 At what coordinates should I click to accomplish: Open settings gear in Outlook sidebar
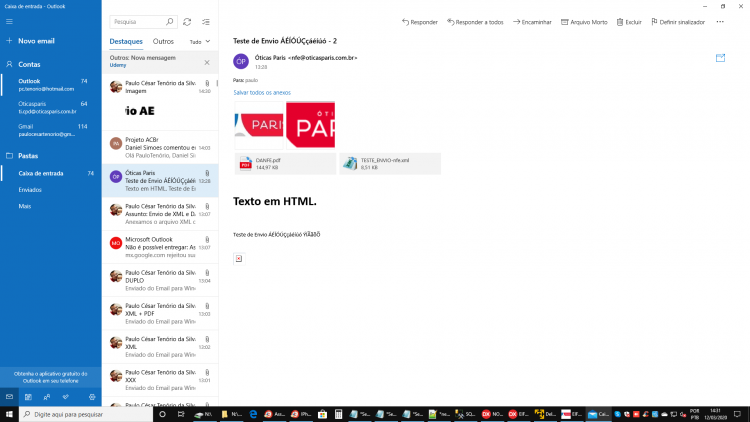(x=92, y=397)
